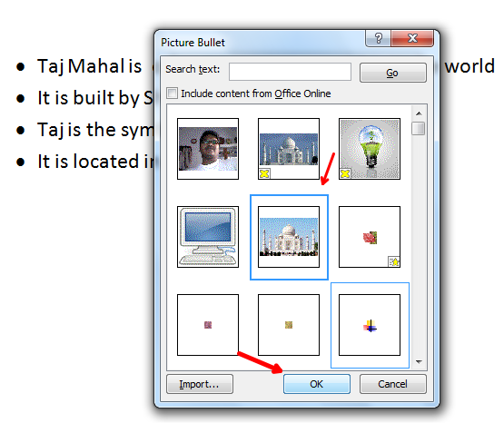Click the Search text input field
The image size is (504, 423).
[290, 72]
